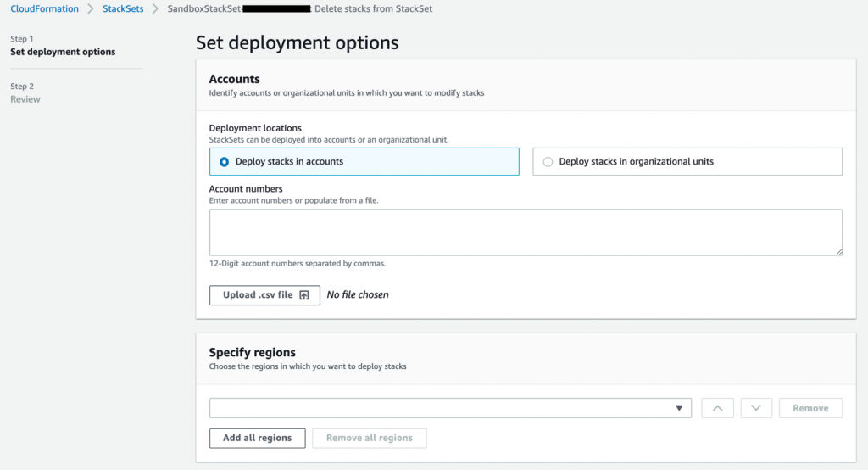Select Deploy stacks in accounts radio

224,161
